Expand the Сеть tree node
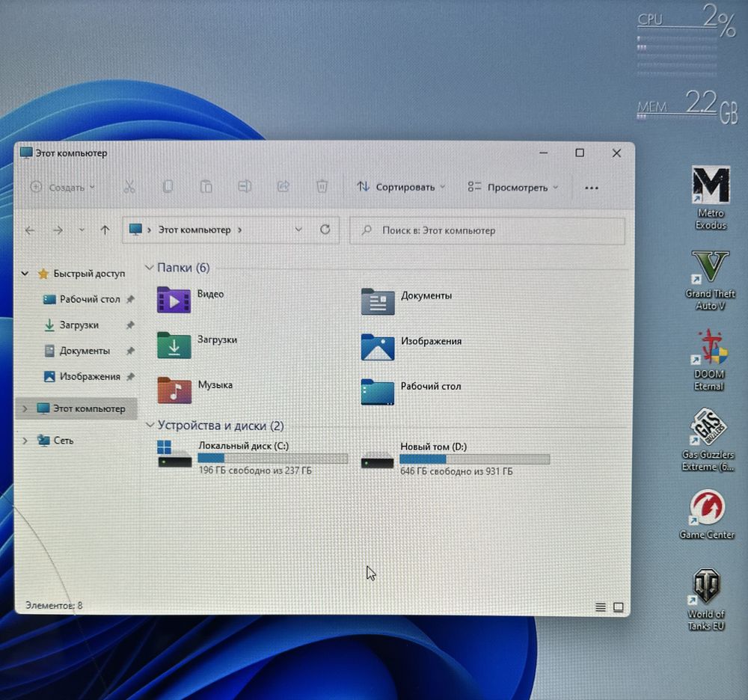The height and width of the screenshot is (700, 748). click(x=25, y=440)
